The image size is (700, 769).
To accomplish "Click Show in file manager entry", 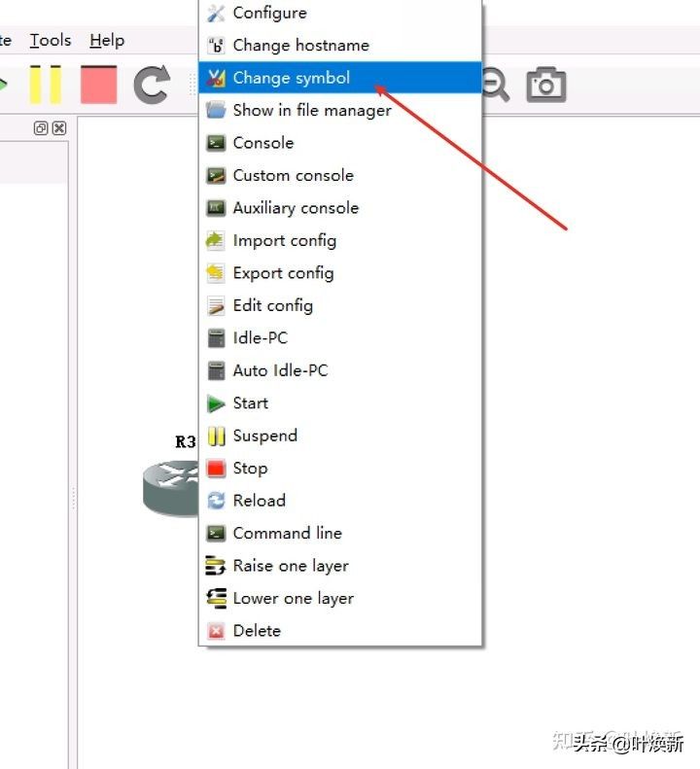I will tap(311, 110).
